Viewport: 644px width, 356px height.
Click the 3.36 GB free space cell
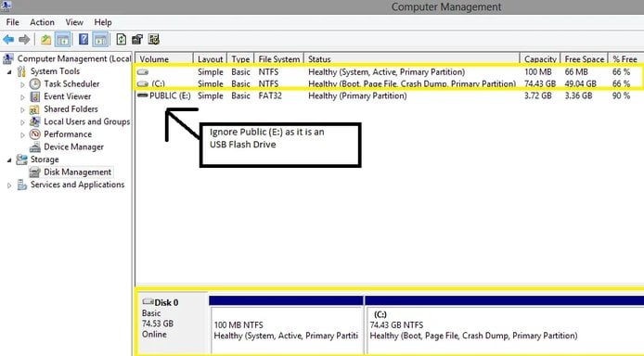click(x=578, y=95)
